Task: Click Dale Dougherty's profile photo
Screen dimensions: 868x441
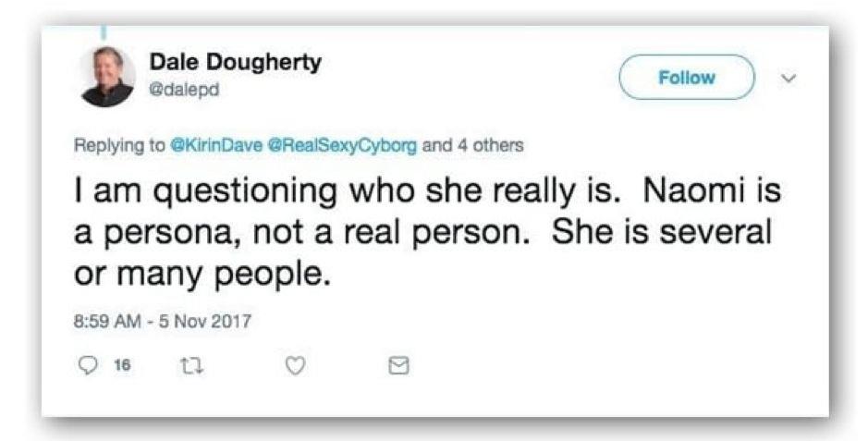Action: pos(107,78)
